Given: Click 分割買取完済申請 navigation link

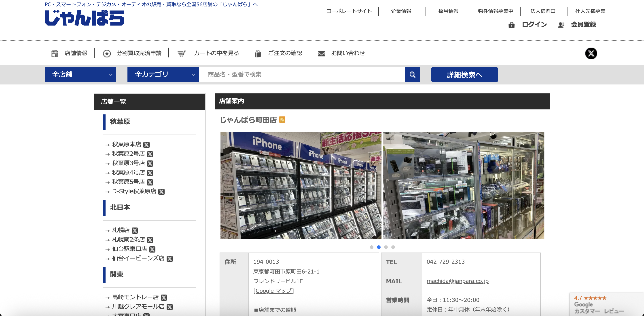Looking at the screenshot, I should 139,53.
